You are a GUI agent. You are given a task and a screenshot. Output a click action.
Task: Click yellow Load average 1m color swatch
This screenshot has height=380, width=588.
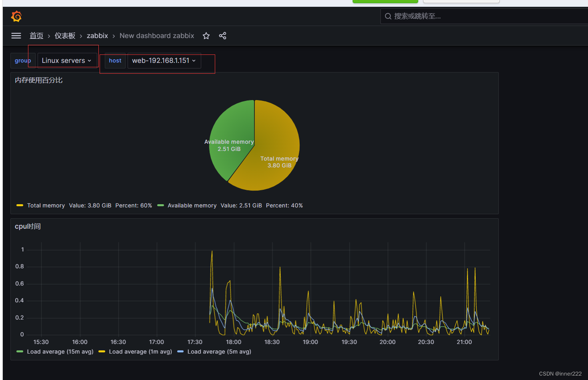click(102, 352)
